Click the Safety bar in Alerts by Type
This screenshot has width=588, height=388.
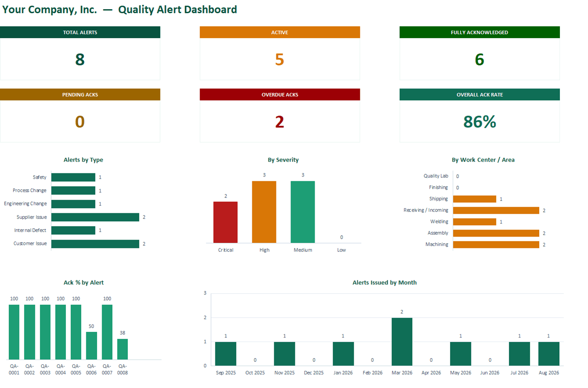coord(73,177)
